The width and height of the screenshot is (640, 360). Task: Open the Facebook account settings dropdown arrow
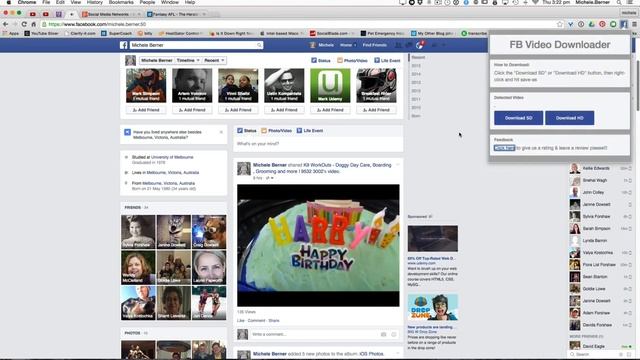[444, 45]
